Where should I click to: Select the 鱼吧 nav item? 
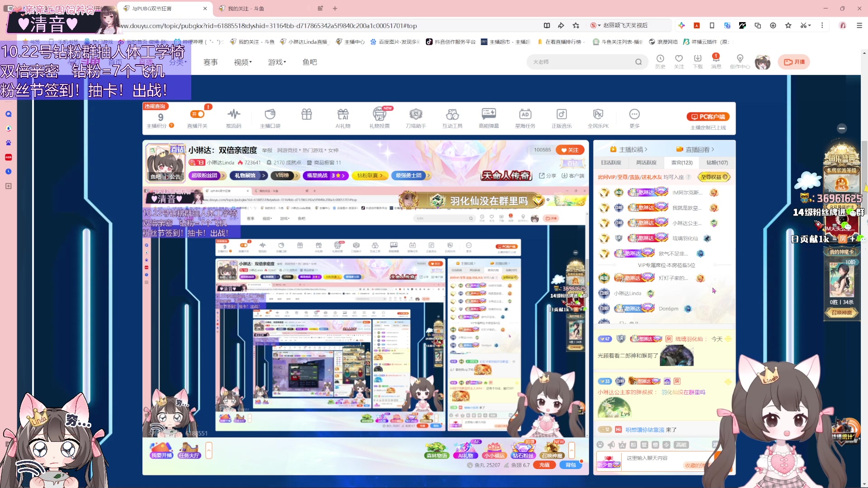click(310, 62)
